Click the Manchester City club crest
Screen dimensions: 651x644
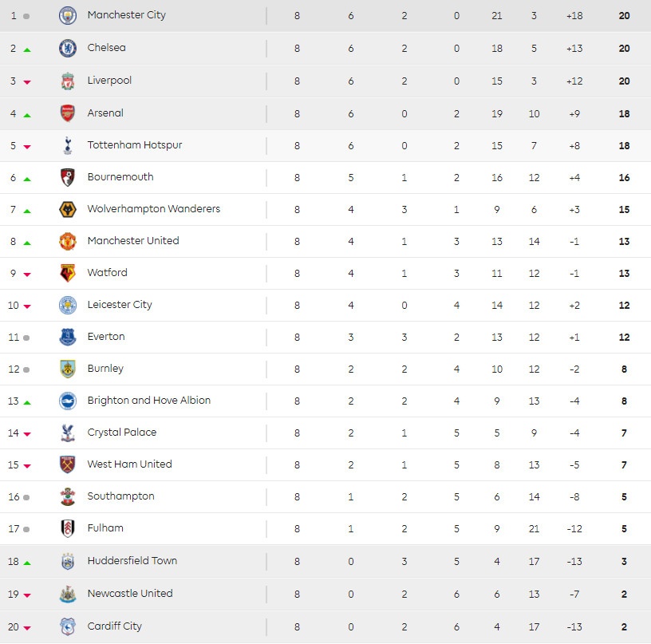point(68,15)
